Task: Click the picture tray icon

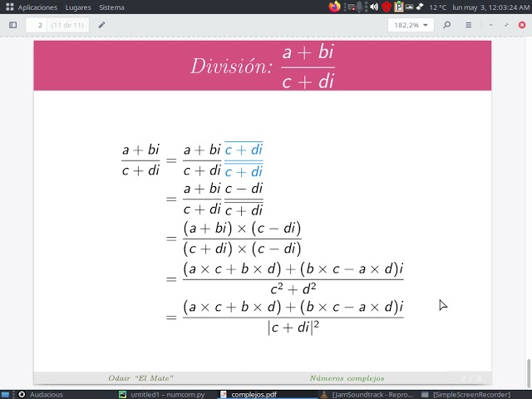Action: pyautogui.click(x=410, y=7)
